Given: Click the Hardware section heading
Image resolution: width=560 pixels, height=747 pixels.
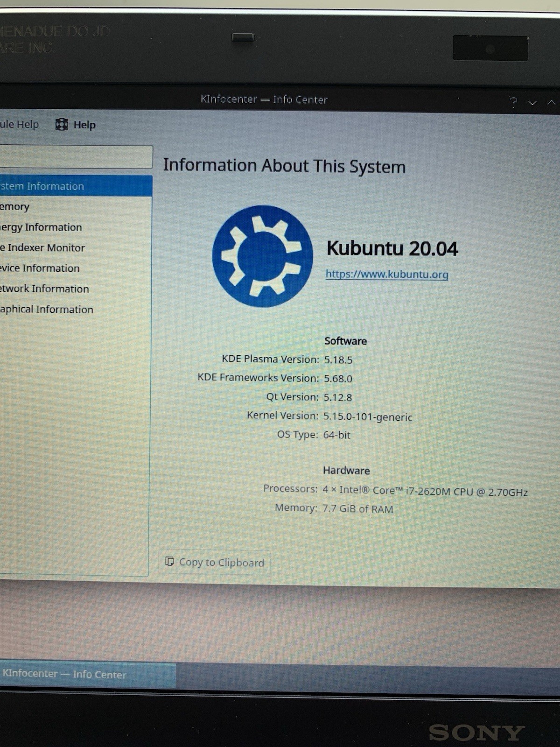Looking at the screenshot, I should click(346, 471).
